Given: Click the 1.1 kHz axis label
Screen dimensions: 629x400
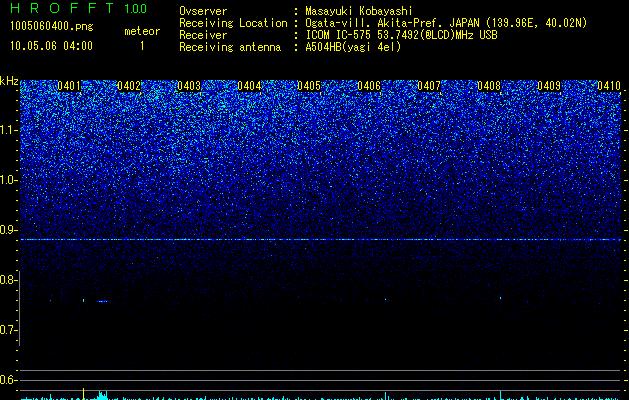Looking at the screenshot, I should pos(9,130).
